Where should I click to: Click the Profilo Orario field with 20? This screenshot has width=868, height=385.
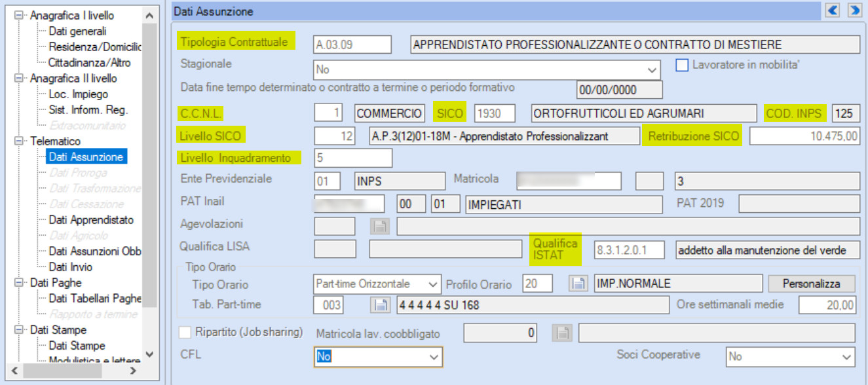[538, 284]
